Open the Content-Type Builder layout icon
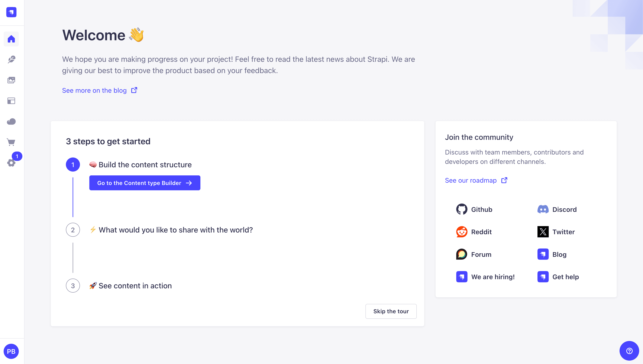 [x=11, y=101]
